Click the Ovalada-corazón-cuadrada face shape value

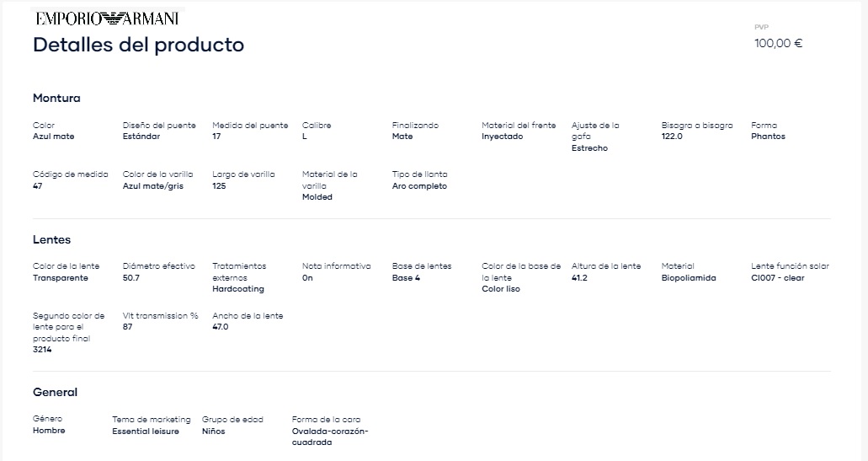[x=330, y=437]
